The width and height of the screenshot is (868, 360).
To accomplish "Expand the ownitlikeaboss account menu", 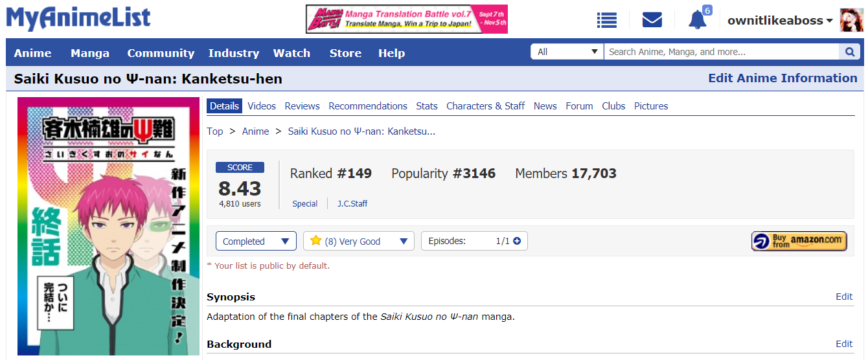I will point(780,20).
